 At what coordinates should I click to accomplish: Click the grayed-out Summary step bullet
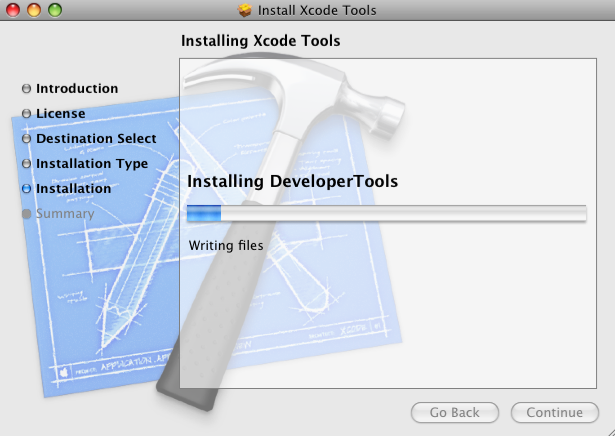tap(27, 213)
